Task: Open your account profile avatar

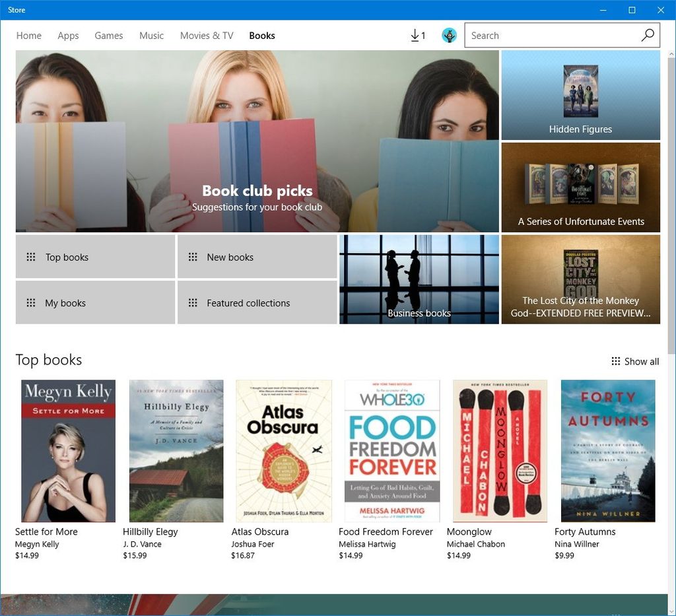Action: point(449,35)
